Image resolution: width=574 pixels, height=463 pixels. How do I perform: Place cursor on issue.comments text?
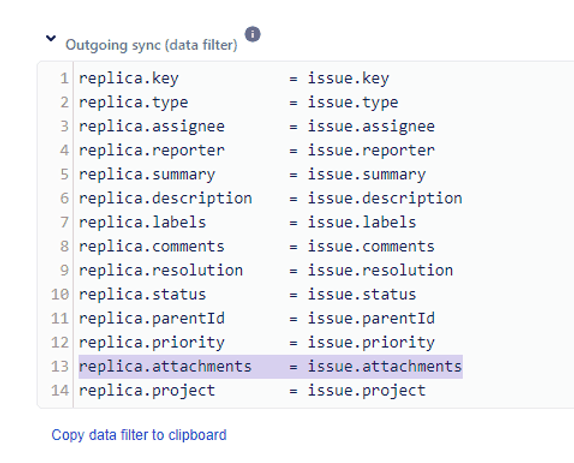click(371, 246)
